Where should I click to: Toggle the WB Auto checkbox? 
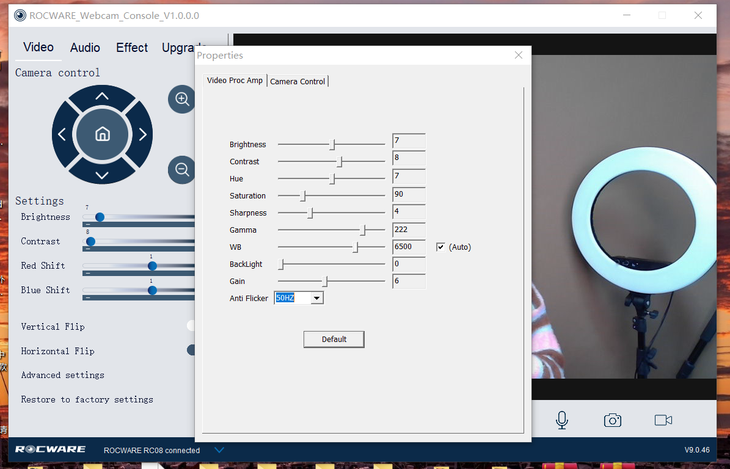[x=441, y=247]
